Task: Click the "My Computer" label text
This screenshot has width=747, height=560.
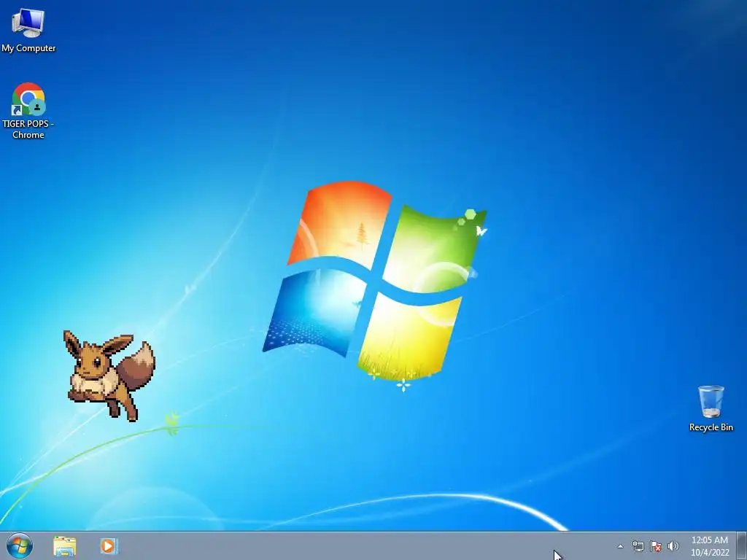Action: coord(28,48)
